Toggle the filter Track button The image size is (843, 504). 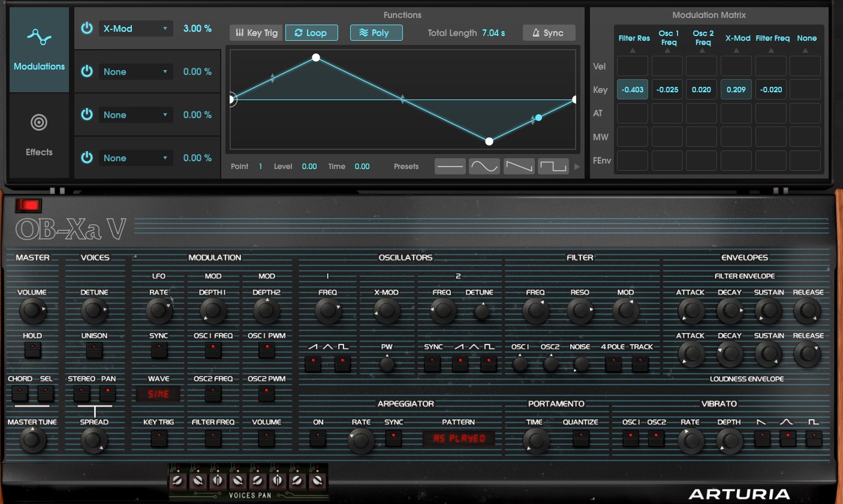(x=640, y=363)
